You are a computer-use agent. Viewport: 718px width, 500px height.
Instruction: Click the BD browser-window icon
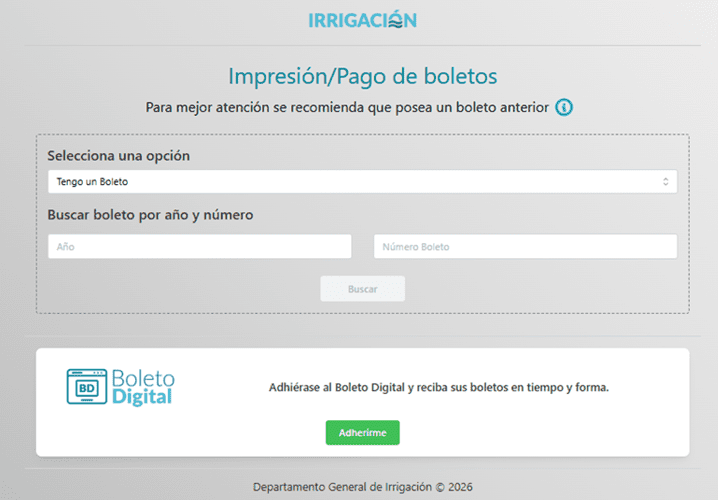(86, 386)
